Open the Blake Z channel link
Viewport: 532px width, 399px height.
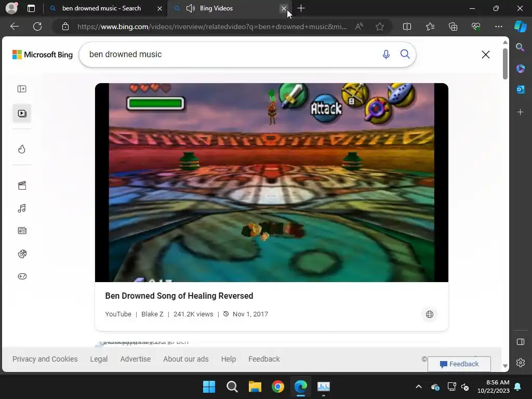click(152, 314)
